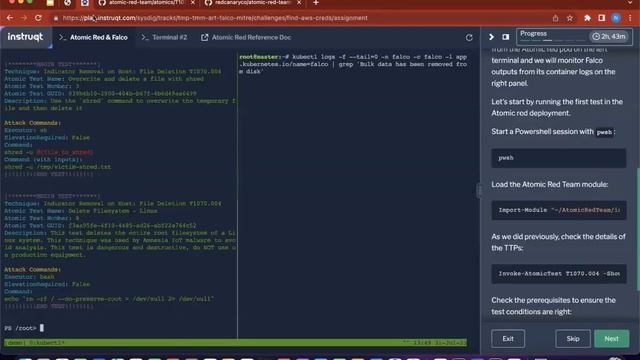The image size is (640, 360).
Task: Open Chrome three-dot menu
Action: point(631,18)
